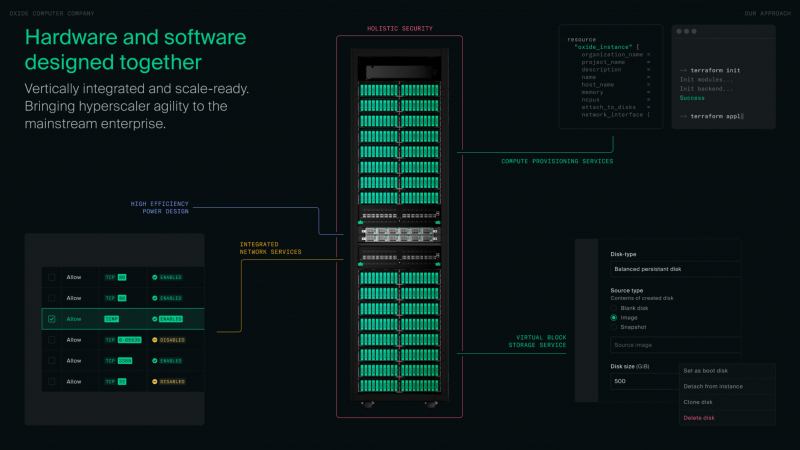800x450 pixels.
Task: Select the Snapshot source type radio button
Action: coord(614,327)
